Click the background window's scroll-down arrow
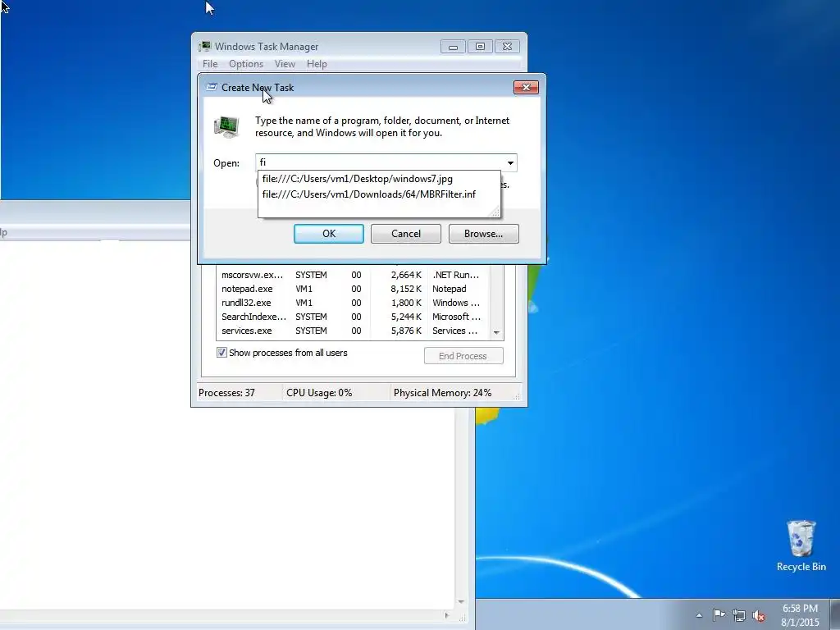 pyautogui.click(x=461, y=602)
